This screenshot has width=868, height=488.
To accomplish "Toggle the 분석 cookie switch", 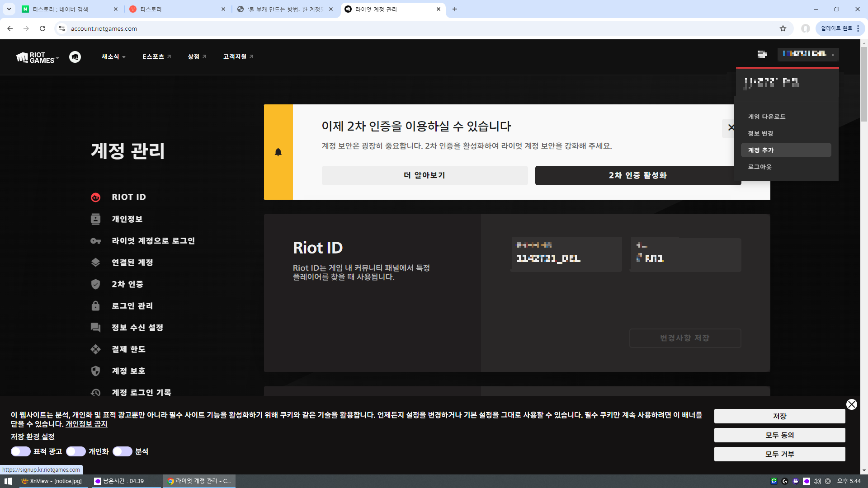I will pyautogui.click(x=123, y=451).
